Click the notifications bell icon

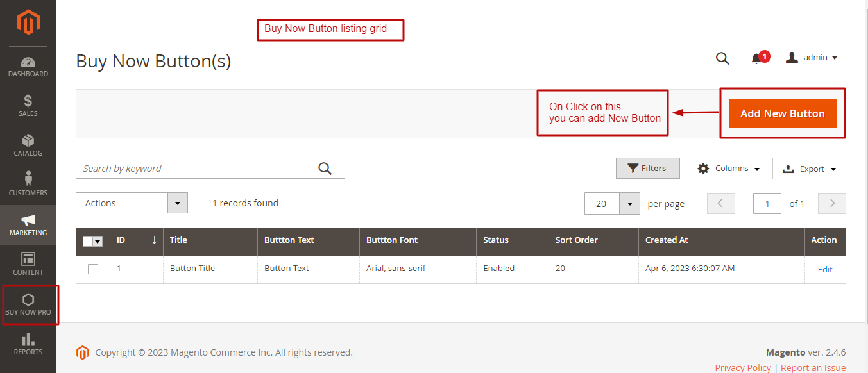coord(756,58)
